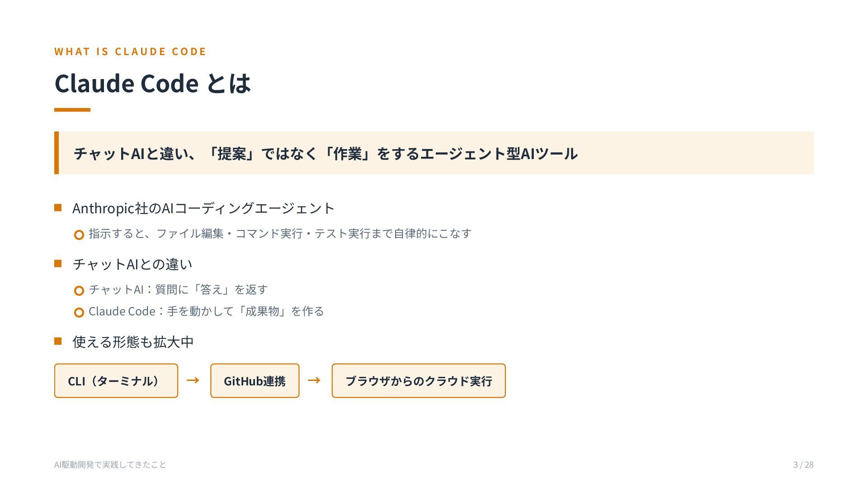Screen dimensions: 868x488
Task: Click the text 使える形態も拡大中
Action: click(x=133, y=342)
